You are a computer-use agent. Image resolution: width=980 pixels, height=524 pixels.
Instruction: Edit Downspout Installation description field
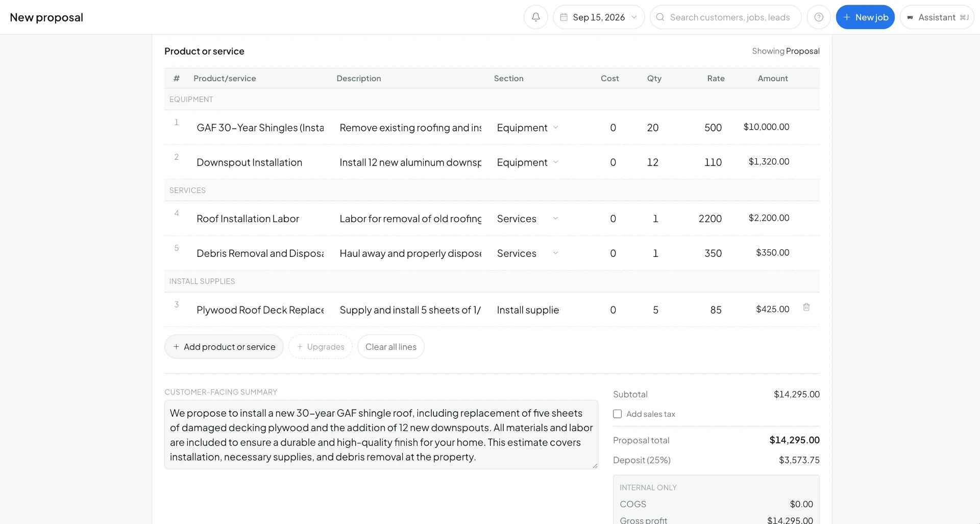click(410, 162)
